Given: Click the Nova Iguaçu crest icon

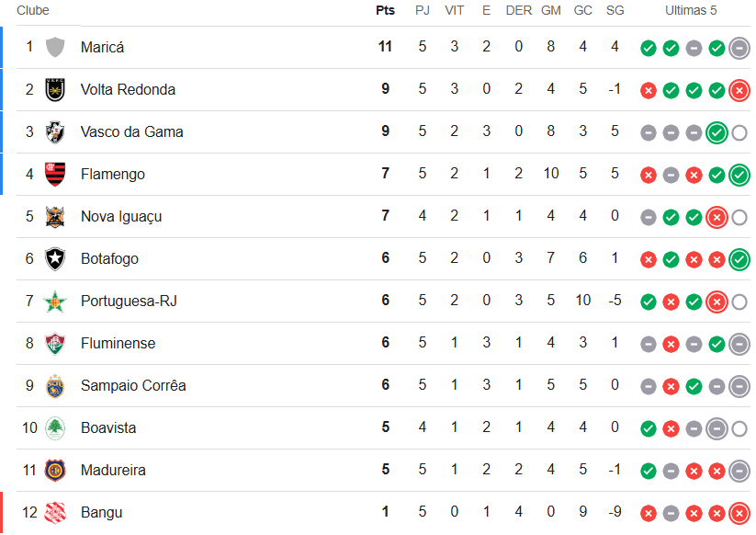Looking at the screenshot, I should (x=55, y=216).
